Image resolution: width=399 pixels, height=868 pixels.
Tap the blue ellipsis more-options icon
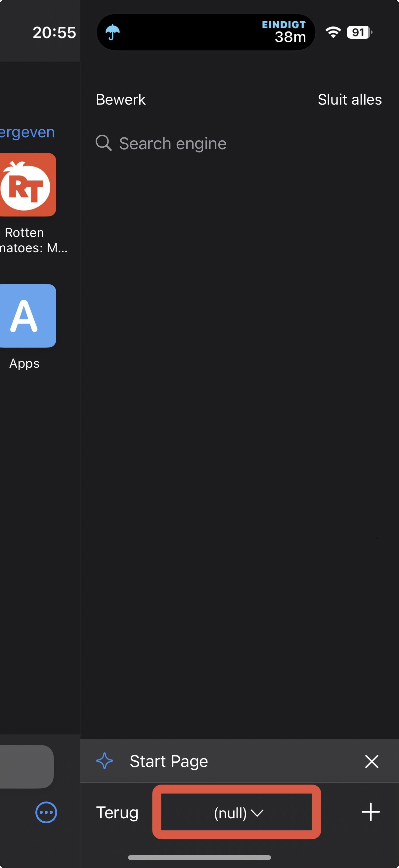point(46,812)
